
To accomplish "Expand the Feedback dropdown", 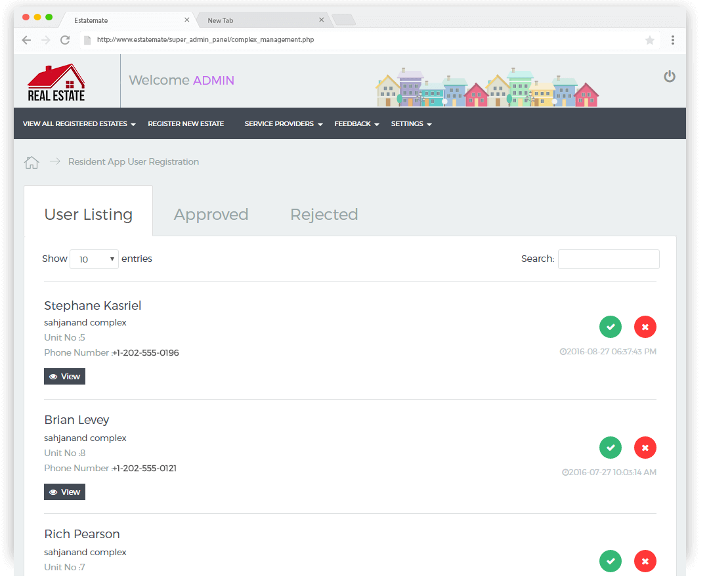I will (x=356, y=123).
